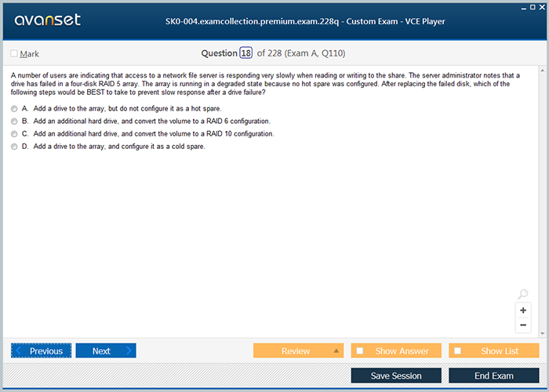Enable the Show Answer option
This screenshot has height=392, width=549.
(396, 350)
